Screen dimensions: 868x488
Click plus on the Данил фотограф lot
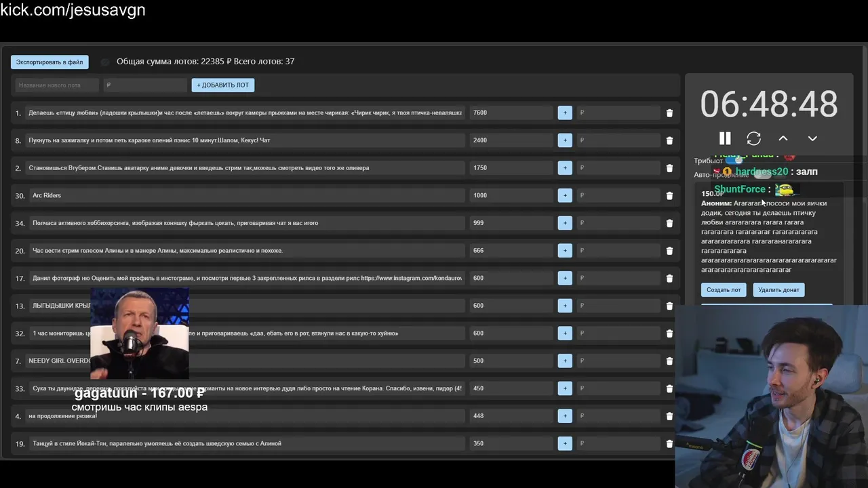point(565,278)
